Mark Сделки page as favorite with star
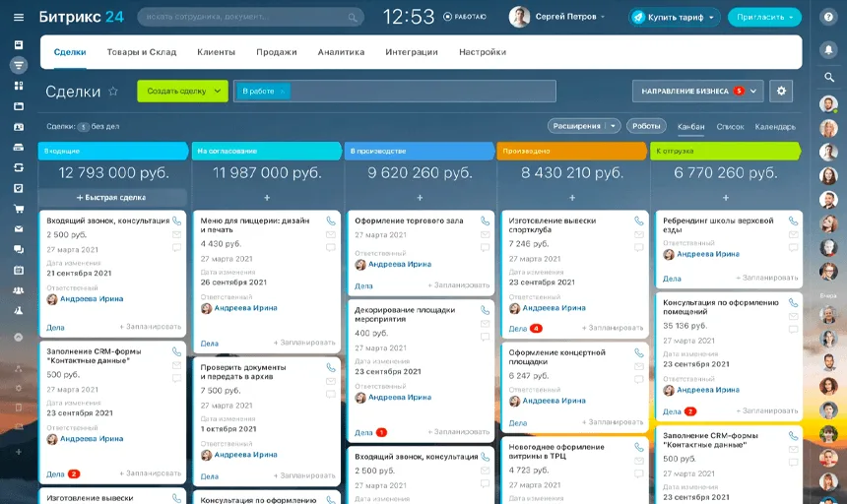Viewport: 847px width, 504px height. pos(113,92)
